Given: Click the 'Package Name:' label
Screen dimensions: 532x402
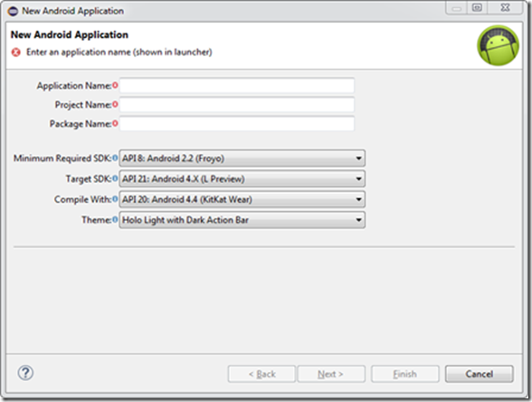Looking at the screenshot, I should tap(81, 123).
